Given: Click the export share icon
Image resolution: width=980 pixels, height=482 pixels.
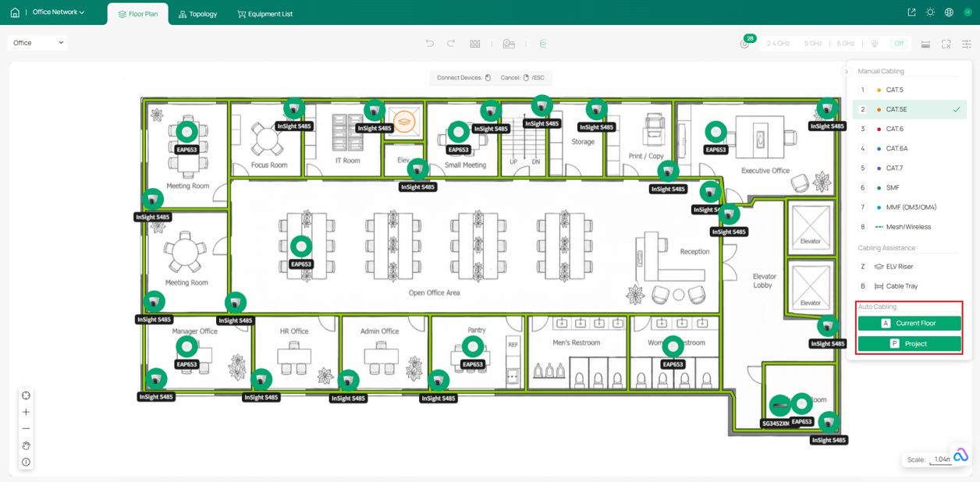Looking at the screenshot, I should pos(911,12).
